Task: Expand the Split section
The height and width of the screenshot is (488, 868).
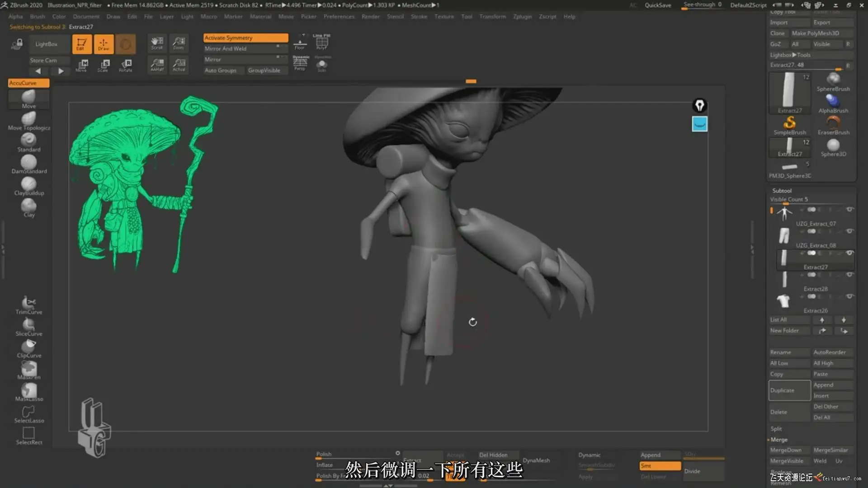Action: point(776,429)
